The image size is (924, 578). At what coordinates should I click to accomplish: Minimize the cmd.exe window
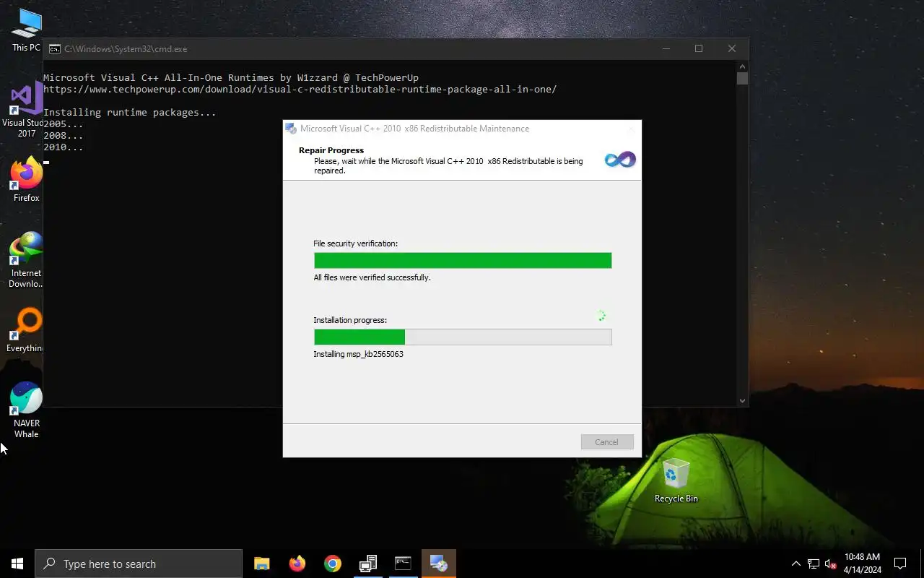click(666, 49)
